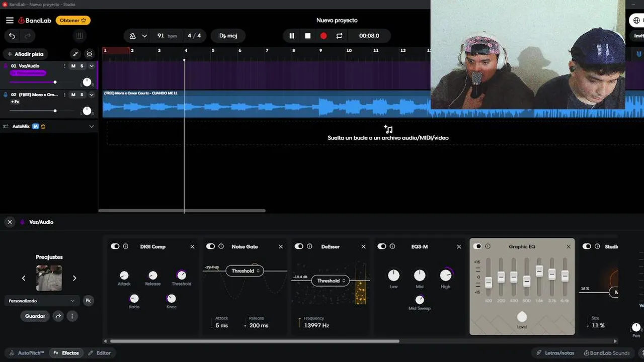Screen dimensions: 644x362
Task: Click the redo arrow
Action: pos(28,36)
